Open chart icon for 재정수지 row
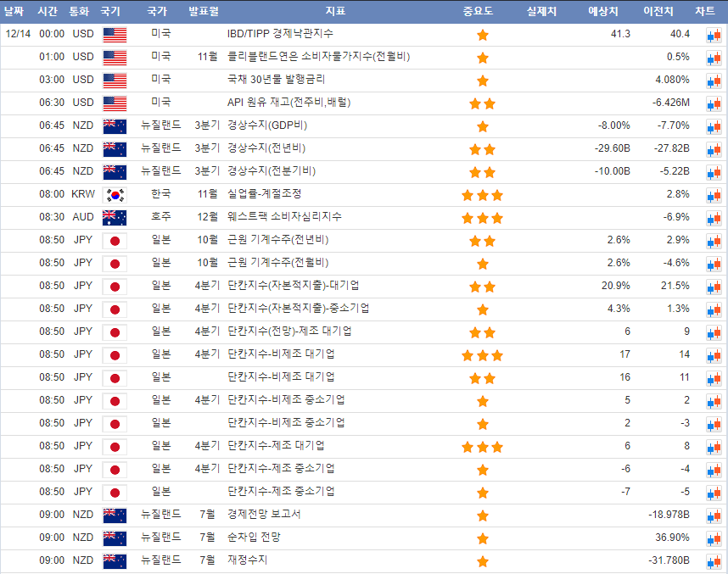 tap(712, 561)
